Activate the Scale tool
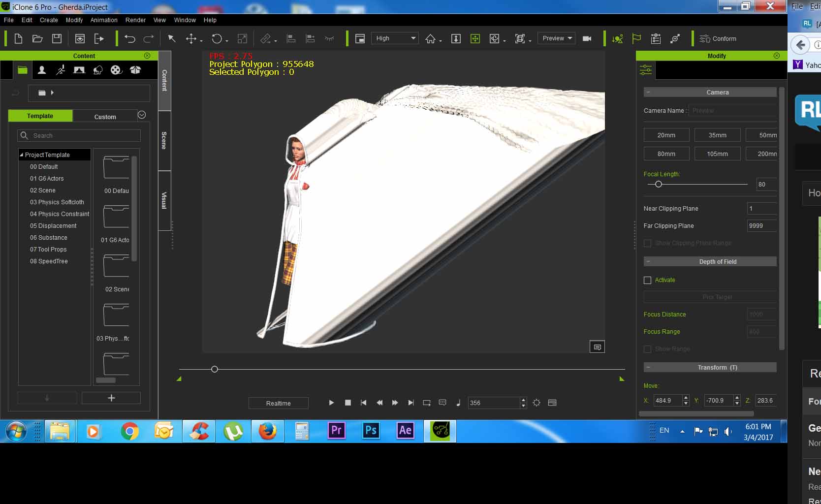The image size is (821, 504). (242, 38)
